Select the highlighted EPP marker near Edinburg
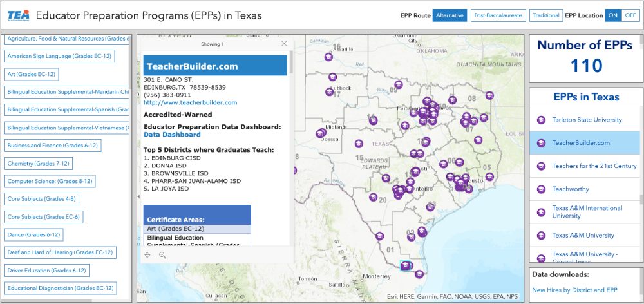 (x=405, y=266)
